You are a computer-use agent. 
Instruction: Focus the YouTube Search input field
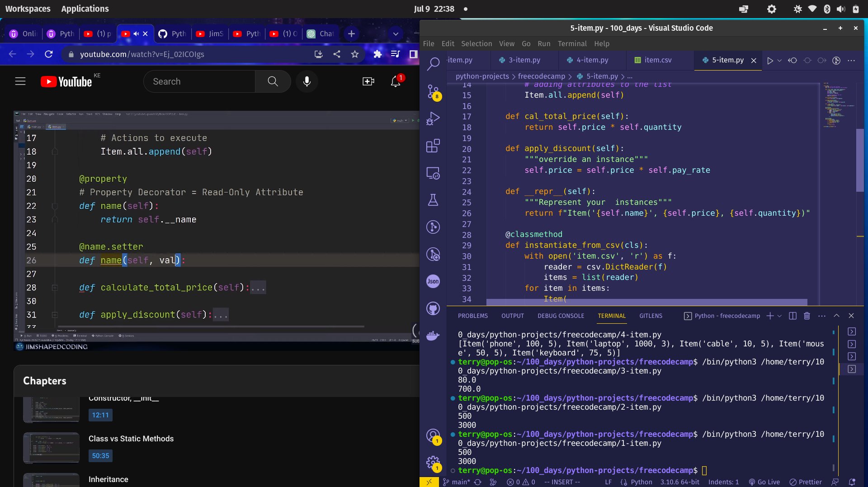199,81
